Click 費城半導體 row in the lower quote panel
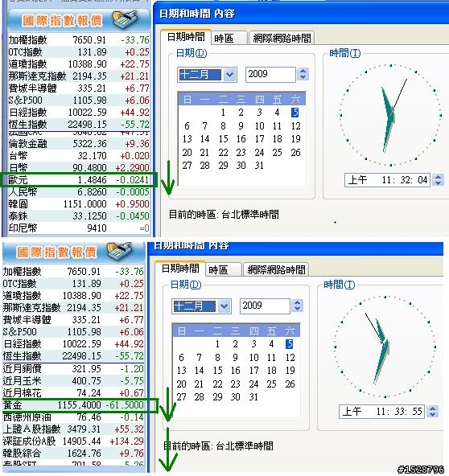The width and height of the screenshot is (449, 476). 73,320
